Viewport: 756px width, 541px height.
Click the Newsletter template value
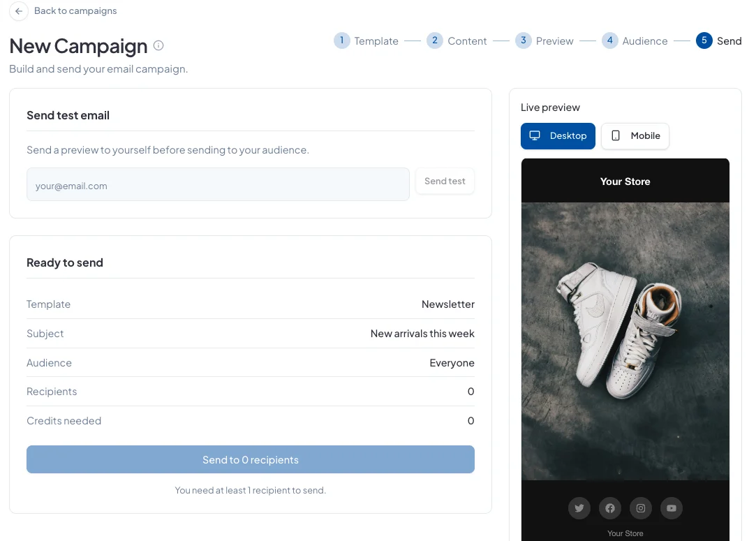coord(448,304)
